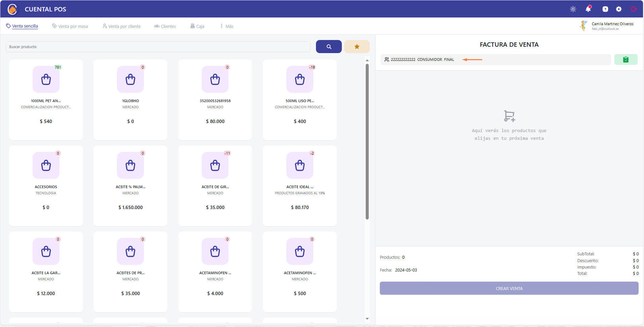Open the notifications bell
Viewport: 644px width, 327px height.
pyautogui.click(x=588, y=9)
